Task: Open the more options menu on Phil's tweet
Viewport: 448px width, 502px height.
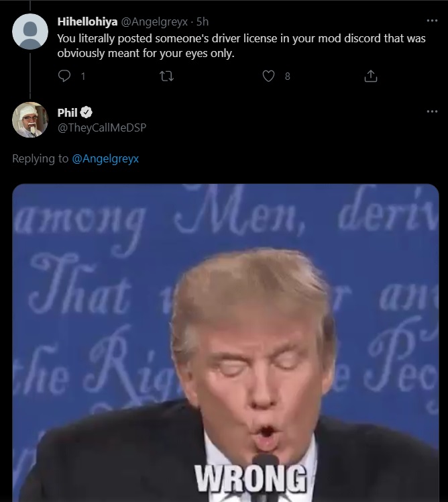Action: click(x=432, y=111)
